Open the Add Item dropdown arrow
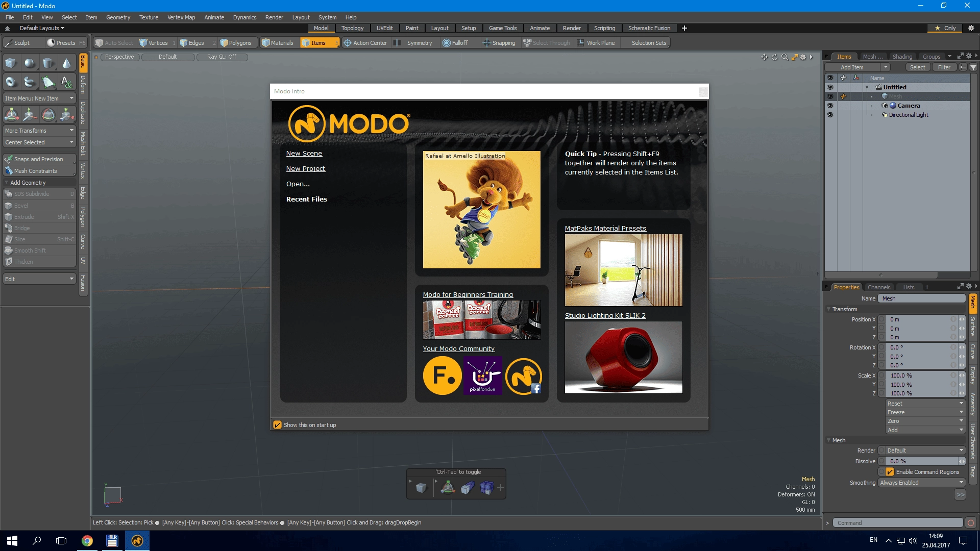This screenshot has width=980, height=551. click(x=886, y=67)
